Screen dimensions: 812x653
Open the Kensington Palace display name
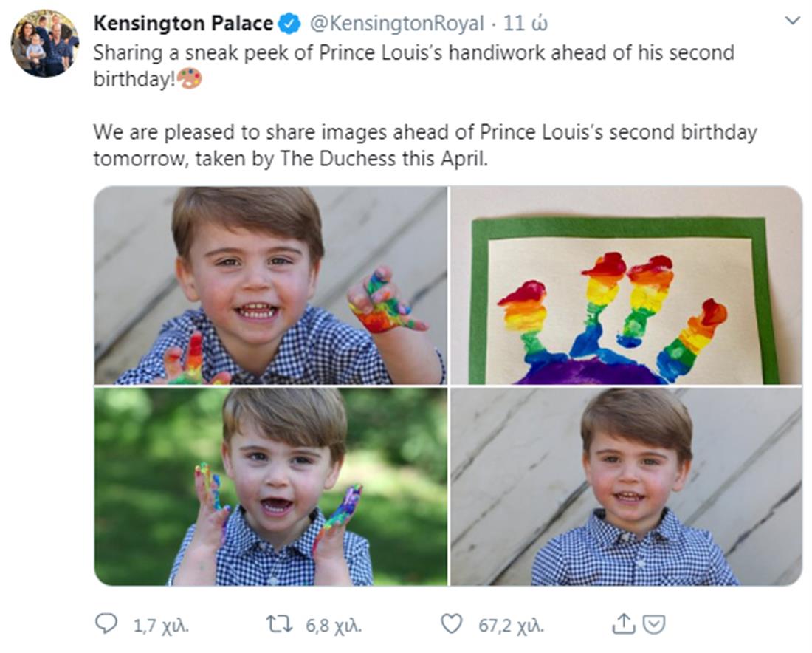(x=183, y=24)
